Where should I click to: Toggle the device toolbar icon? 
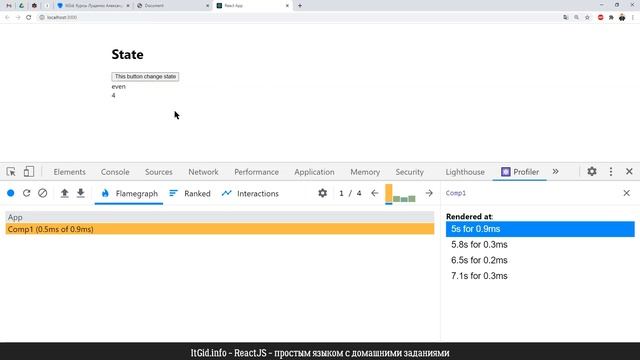click(x=29, y=172)
